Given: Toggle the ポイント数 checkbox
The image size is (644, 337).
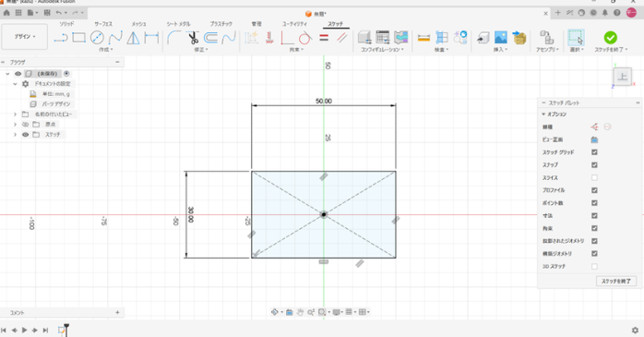Looking at the screenshot, I should pyautogui.click(x=594, y=203).
